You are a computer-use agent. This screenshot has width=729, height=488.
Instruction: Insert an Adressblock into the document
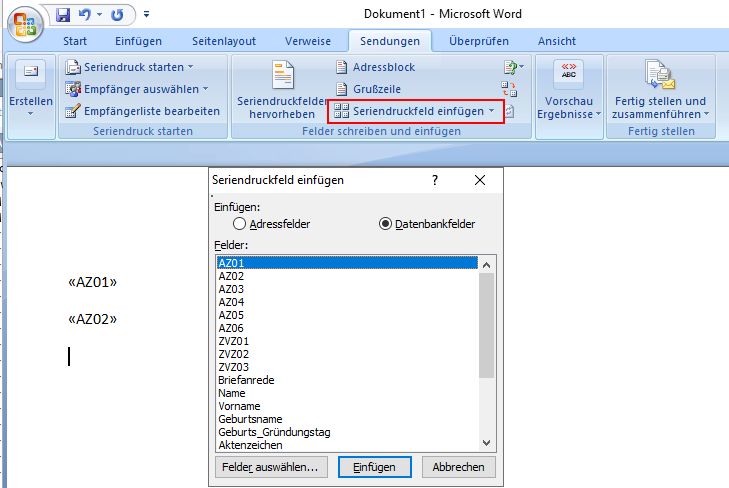(374, 67)
